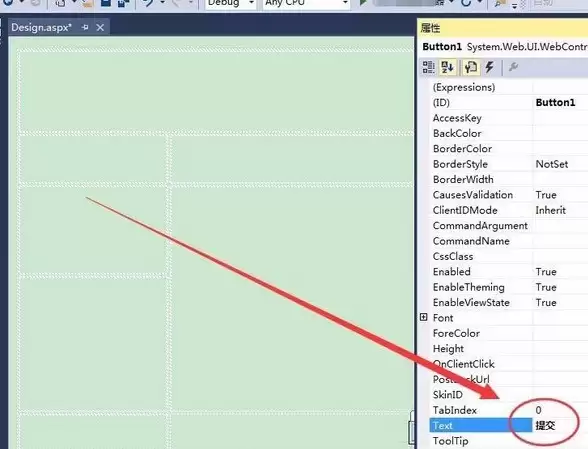Select the BorderStyle property

point(460,164)
